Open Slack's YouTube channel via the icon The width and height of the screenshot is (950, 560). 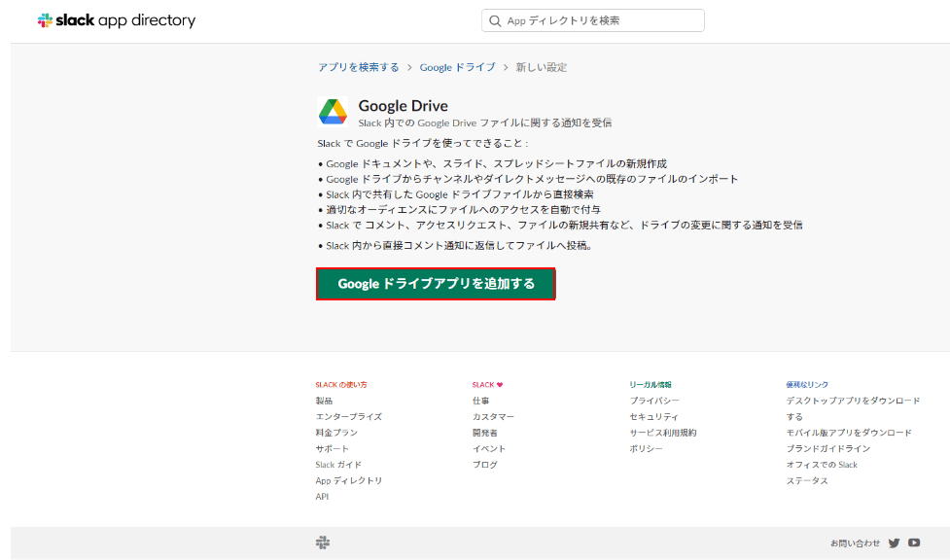pos(913,542)
